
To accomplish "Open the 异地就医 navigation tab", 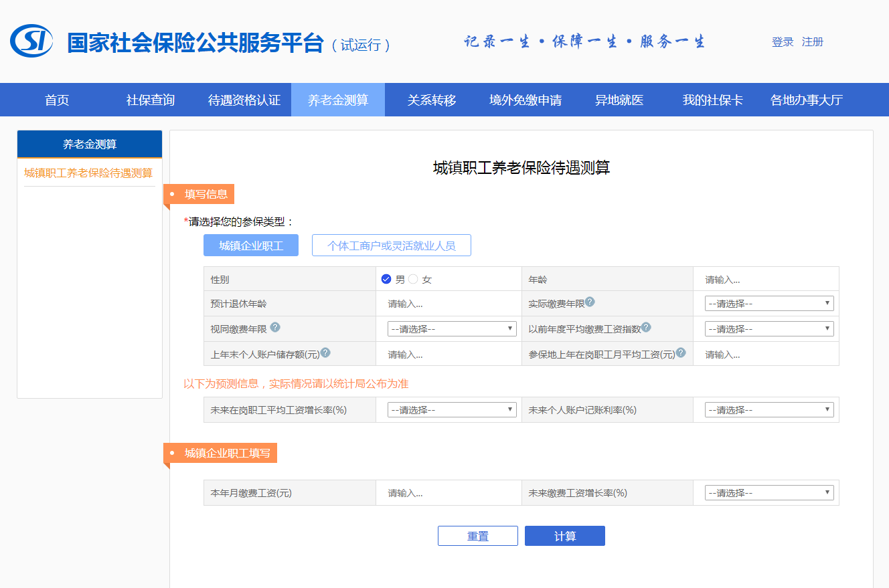I will (619, 100).
